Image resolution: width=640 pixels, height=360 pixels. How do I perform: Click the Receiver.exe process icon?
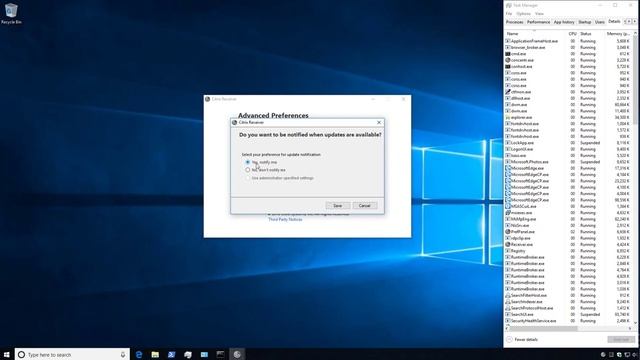point(508,244)
